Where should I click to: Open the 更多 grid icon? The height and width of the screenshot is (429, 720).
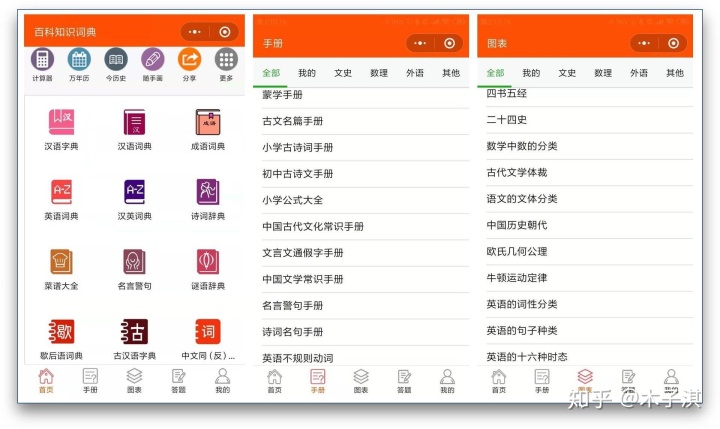(226, 60)
